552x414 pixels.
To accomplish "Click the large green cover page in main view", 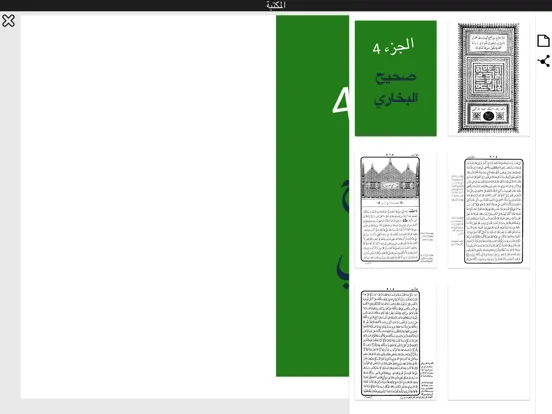I will point(312,196).
